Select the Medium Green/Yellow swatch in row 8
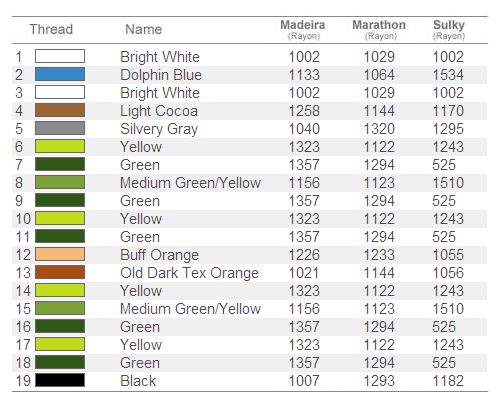The width and height of the screenshot is (500, 402). click(60, 182)
